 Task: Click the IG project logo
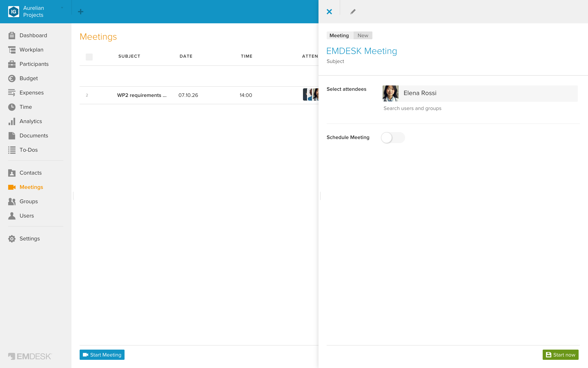point(14,11)
